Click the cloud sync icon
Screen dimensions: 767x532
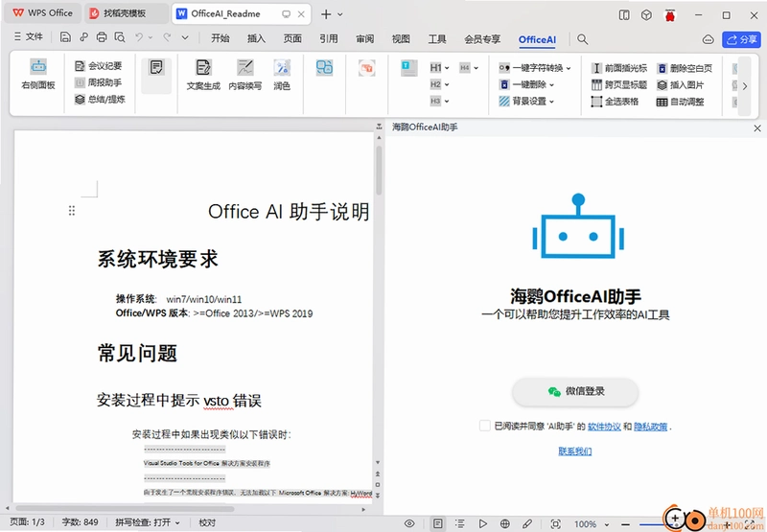click(x=708, y=39)
